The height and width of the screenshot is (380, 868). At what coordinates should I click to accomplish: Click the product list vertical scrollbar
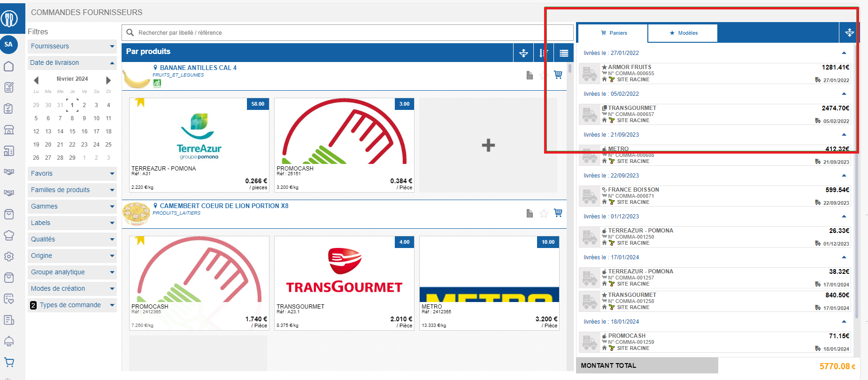pyautogui.click(x=570, y=69)
